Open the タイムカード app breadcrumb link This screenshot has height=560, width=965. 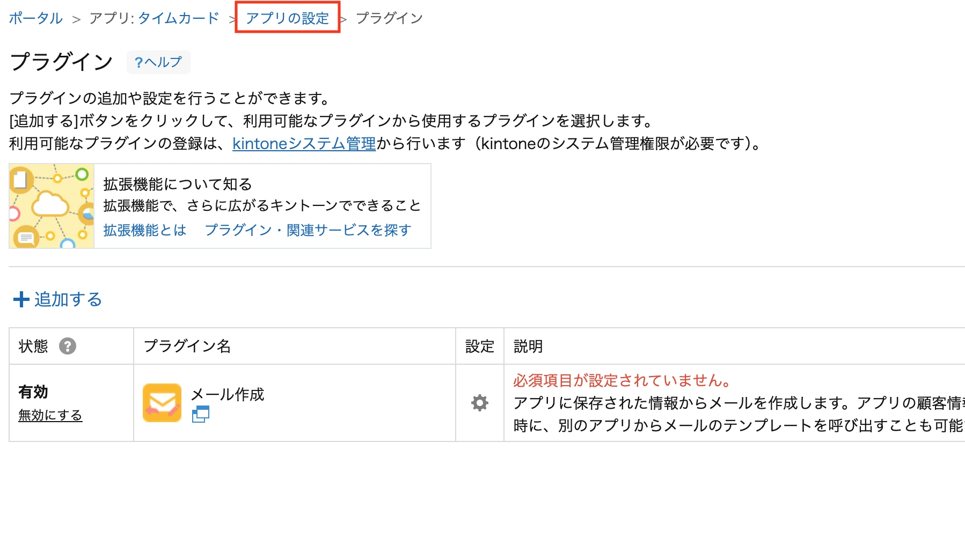179,18
